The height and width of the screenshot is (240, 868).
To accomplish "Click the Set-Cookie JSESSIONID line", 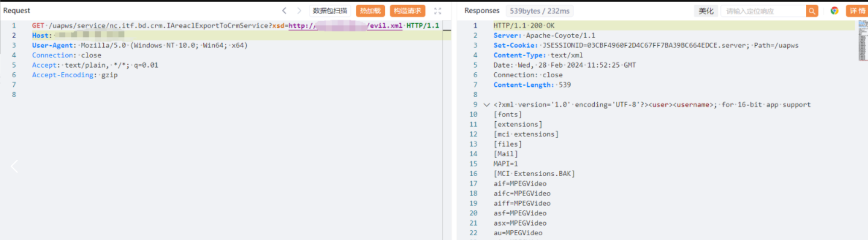I will click(646, 45).
